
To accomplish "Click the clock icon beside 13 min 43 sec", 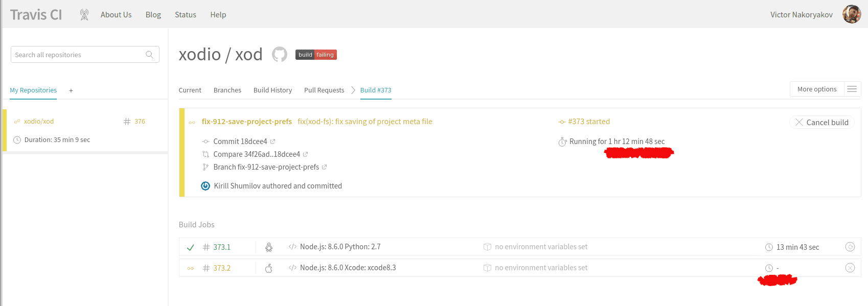I will (x=769, y=247).
